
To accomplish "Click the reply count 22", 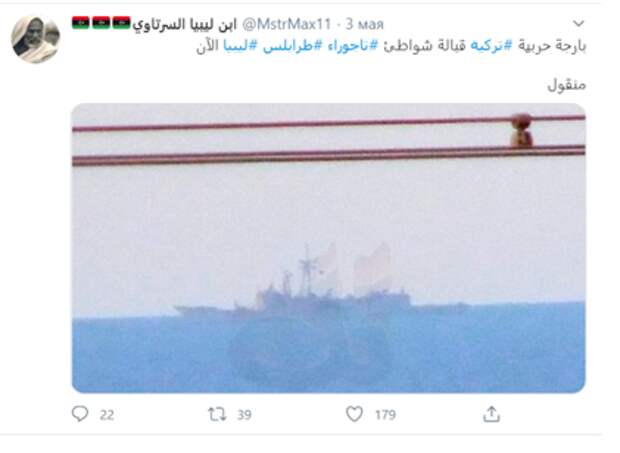I will 107,415.
